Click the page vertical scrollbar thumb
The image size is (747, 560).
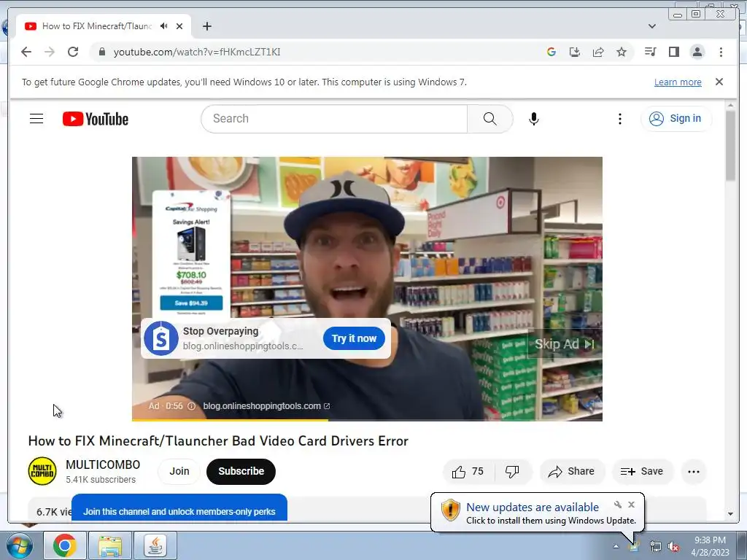click(x=731, y=146)
